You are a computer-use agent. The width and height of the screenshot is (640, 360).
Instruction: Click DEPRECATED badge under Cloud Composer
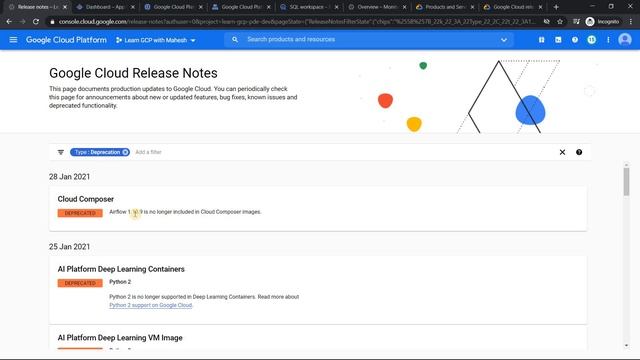(x=80, y=213)
